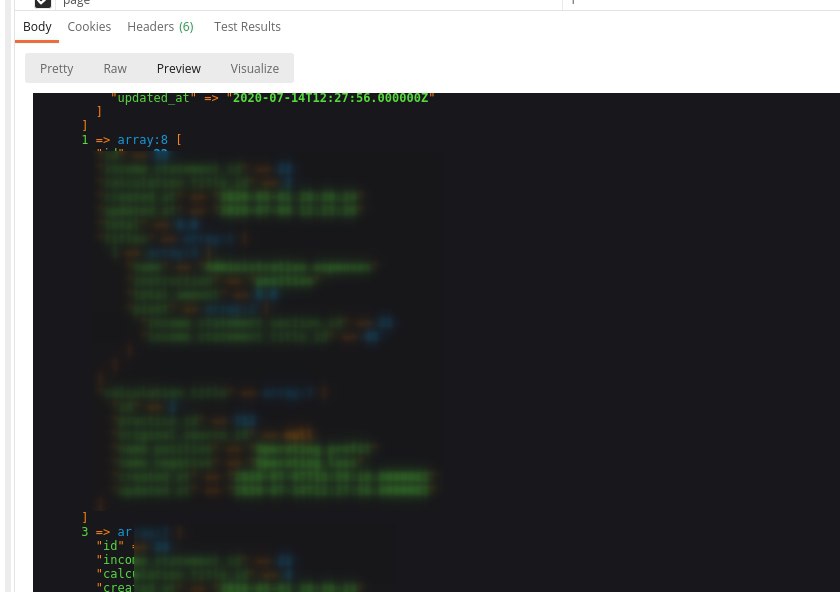Select the Preview view mode
The width and height of the screenshot is (840, 592).
pyautogui.click(x=178, y=69)
